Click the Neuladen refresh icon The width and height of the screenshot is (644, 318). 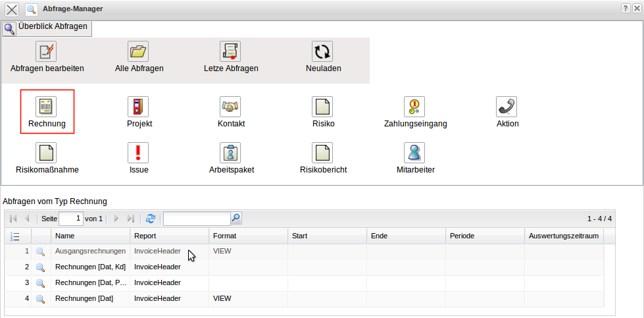coord(322,52)
